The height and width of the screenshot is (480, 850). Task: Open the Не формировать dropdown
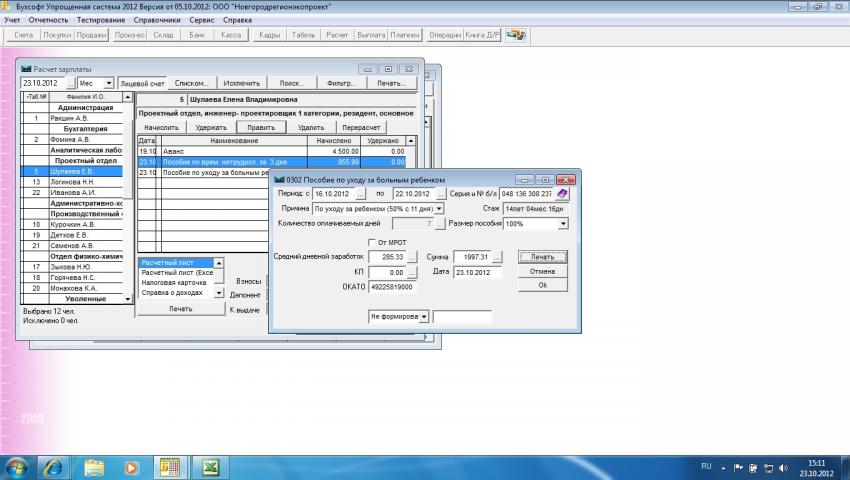(424, 317)
